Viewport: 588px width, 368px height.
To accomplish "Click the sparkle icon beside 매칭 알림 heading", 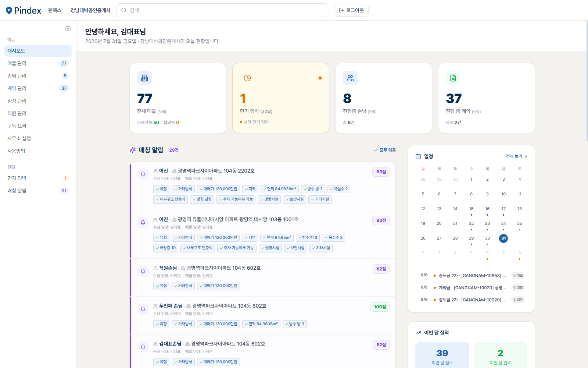I will 133,150.
